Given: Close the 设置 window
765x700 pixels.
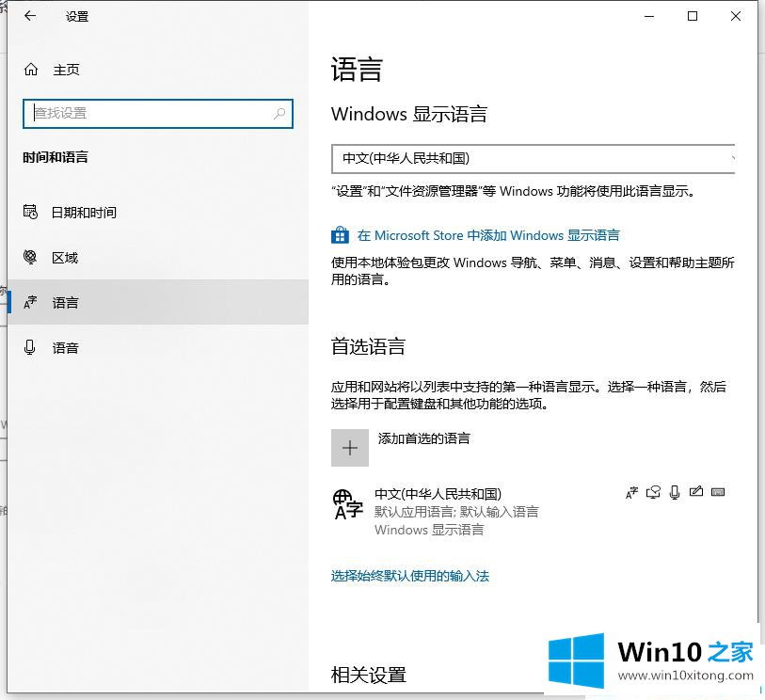Looking at the screenshot, I should (x=736, y=16).
